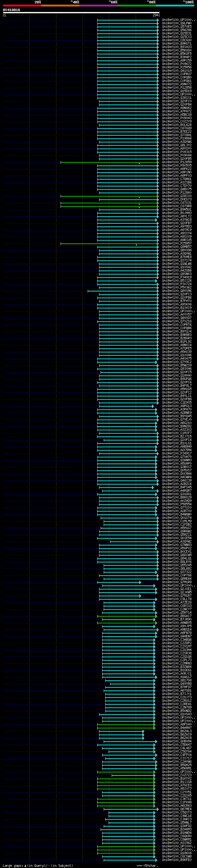Viewport: 197px width, 868px height.
Task: Open hit UniRef100_B9RGT1
Action: (x=177, y=43)
